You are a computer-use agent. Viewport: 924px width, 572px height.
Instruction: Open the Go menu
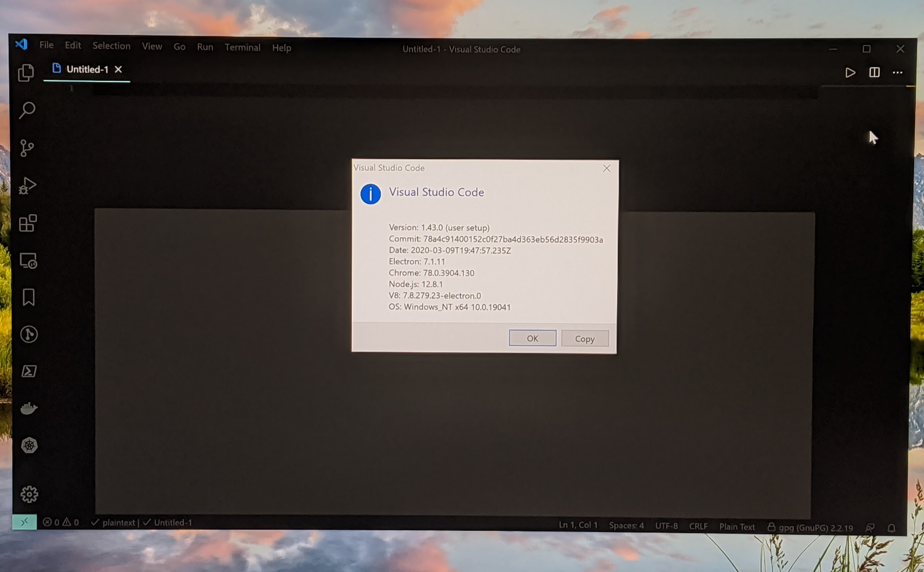[180, 47]
